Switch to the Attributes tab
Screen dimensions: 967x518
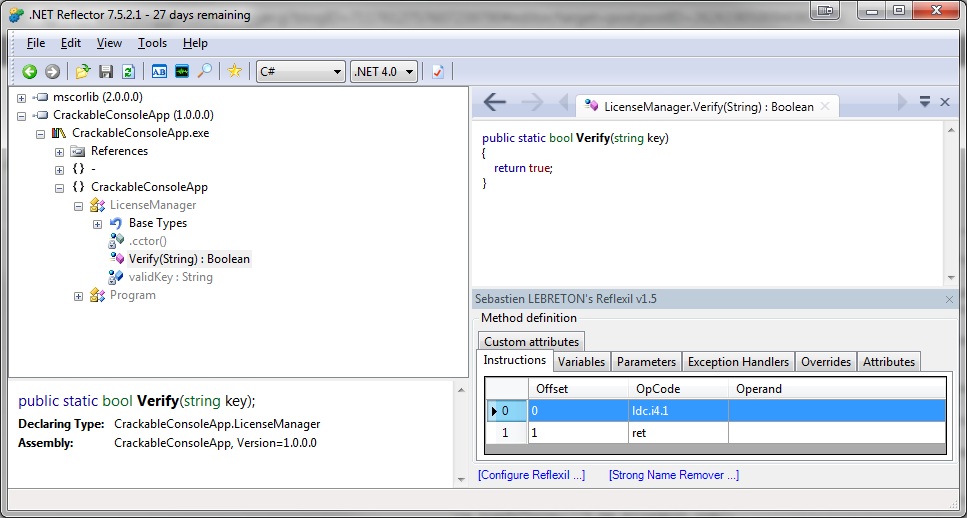(x=889, y=362)
